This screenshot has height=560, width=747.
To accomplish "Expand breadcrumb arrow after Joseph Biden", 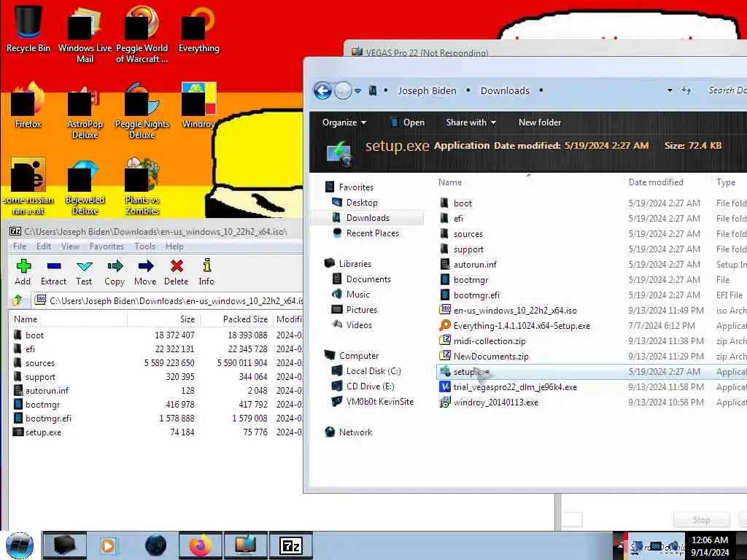I will pos(468,90).
